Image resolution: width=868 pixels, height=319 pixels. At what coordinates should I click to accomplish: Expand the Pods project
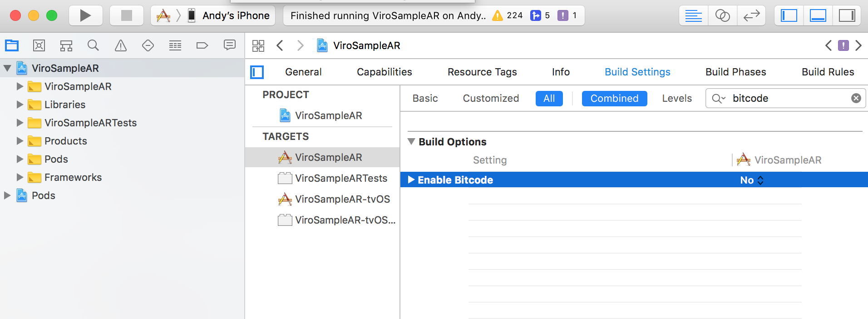(x=7, y=195)
